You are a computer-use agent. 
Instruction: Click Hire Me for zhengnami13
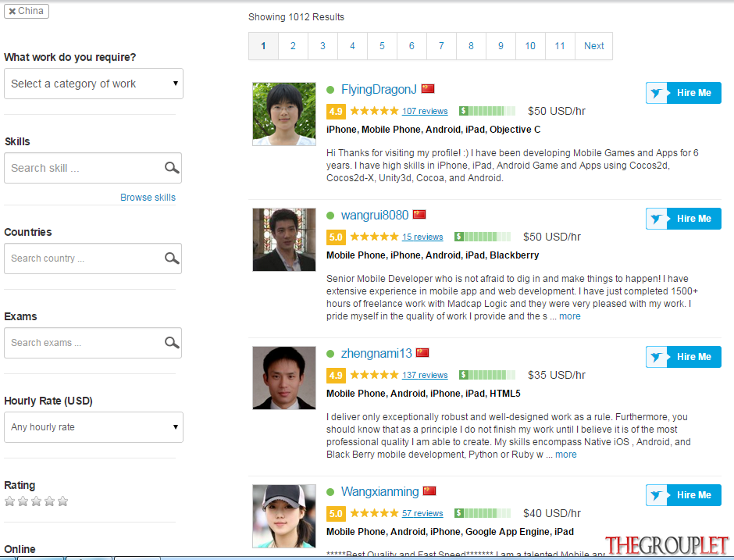click(x=683, y=357)
